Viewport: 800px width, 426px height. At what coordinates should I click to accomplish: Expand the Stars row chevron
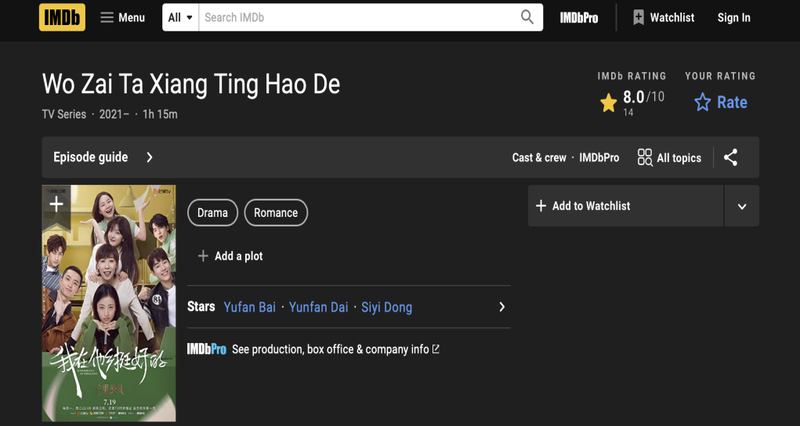(x=502, y=307)
